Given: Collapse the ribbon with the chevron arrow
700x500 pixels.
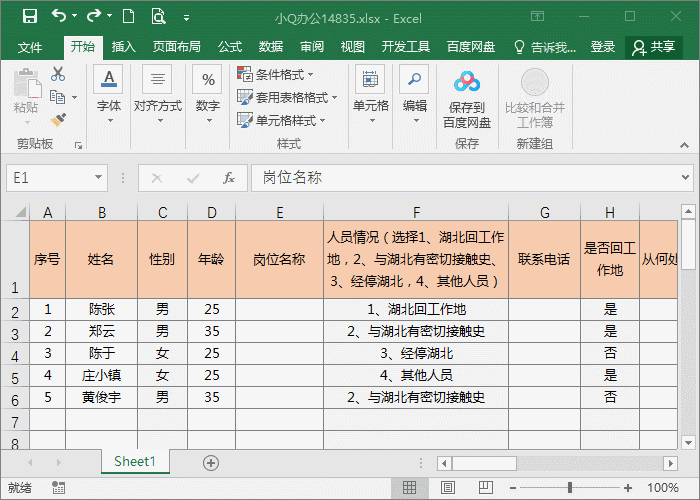Looking at the screenshot, I should click(x=684, y=145).
